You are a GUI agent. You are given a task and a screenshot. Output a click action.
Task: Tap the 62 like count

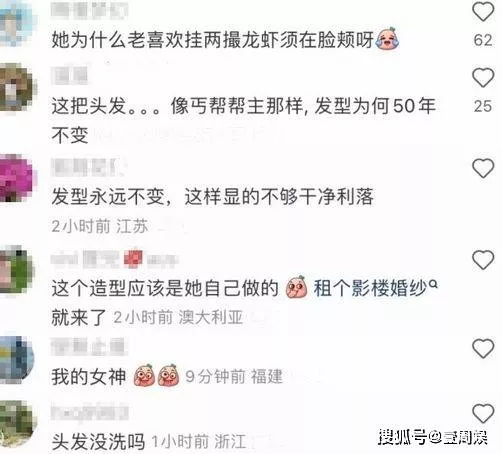tap(483, 40)
